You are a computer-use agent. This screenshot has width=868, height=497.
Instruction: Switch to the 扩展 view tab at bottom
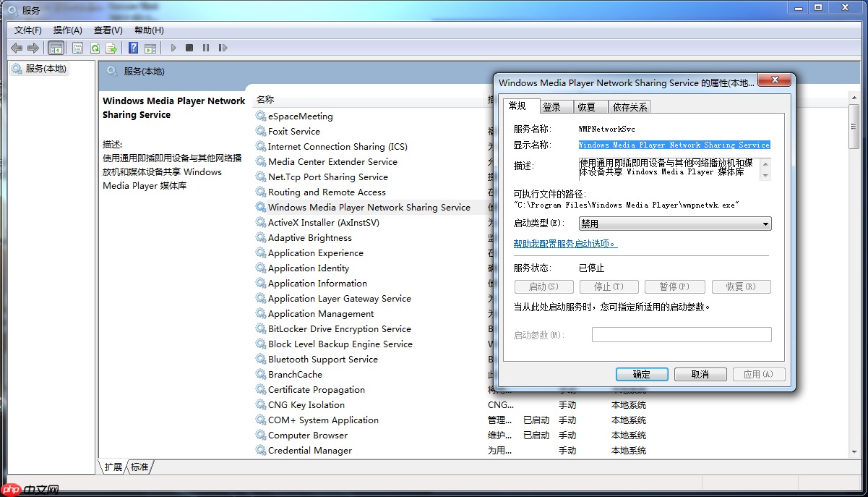(113, 467)
